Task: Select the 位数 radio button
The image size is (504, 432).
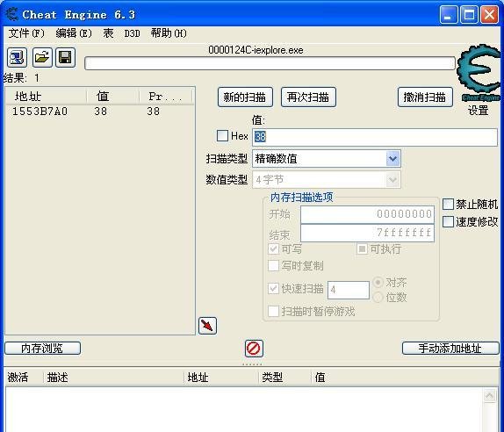Action: click(x=378, y=298)
